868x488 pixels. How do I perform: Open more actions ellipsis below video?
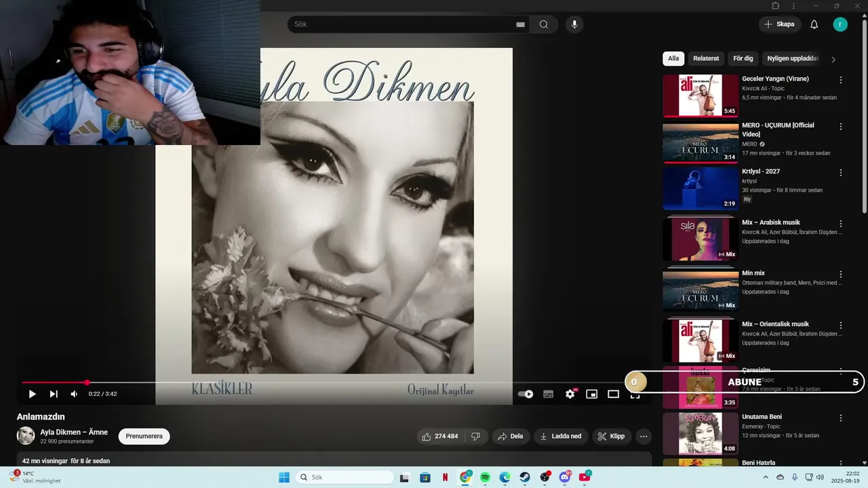coord(644,436)
